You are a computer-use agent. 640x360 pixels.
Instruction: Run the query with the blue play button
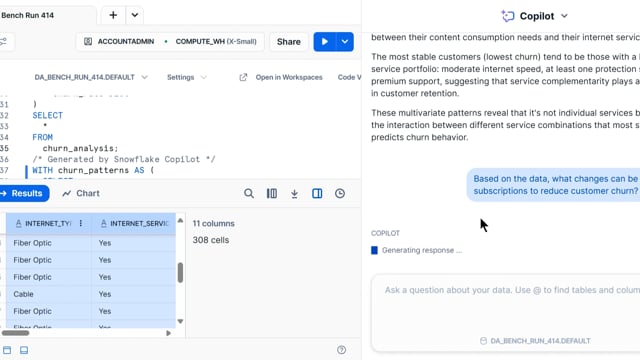pos(324,42)
